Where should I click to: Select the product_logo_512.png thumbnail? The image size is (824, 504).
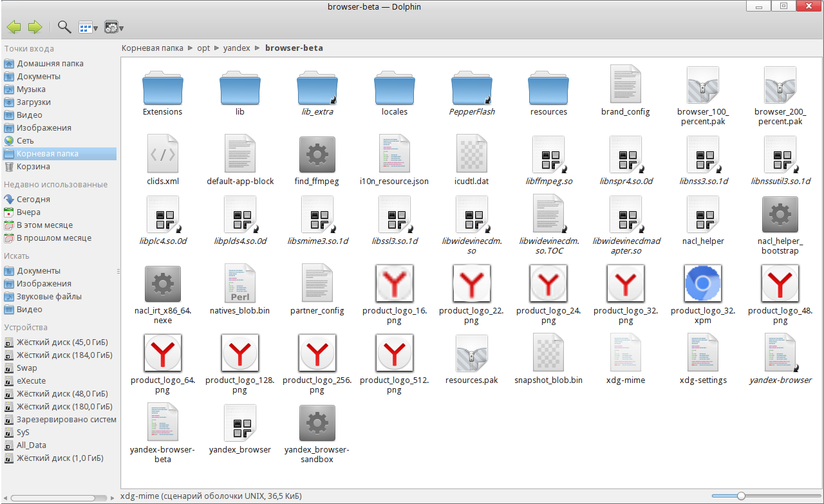tap(395, 364)
